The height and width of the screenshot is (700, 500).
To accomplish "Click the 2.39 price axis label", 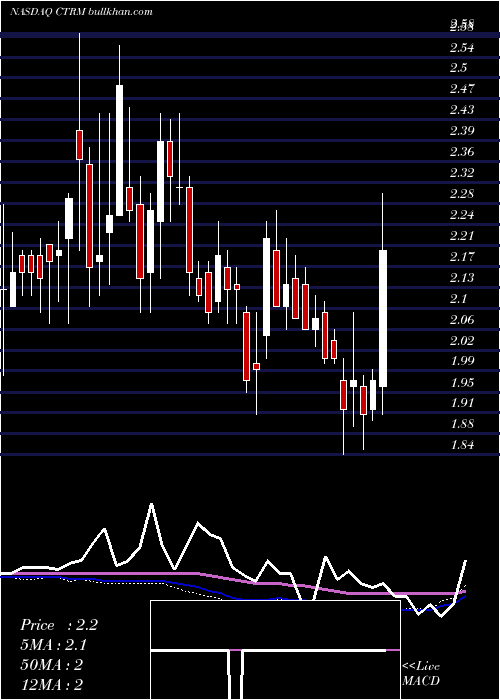I will click(x=462, y=131).
